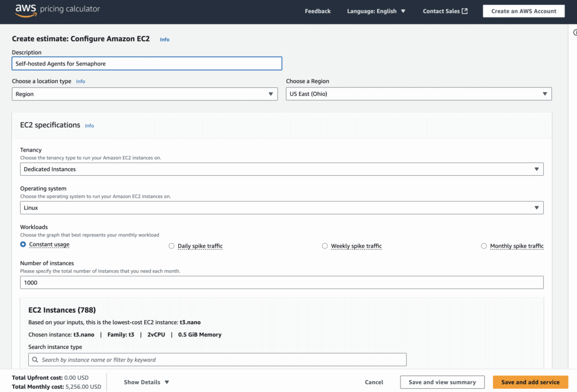Click the AWS logo
The image size is (577, 392).
(26, 11)
